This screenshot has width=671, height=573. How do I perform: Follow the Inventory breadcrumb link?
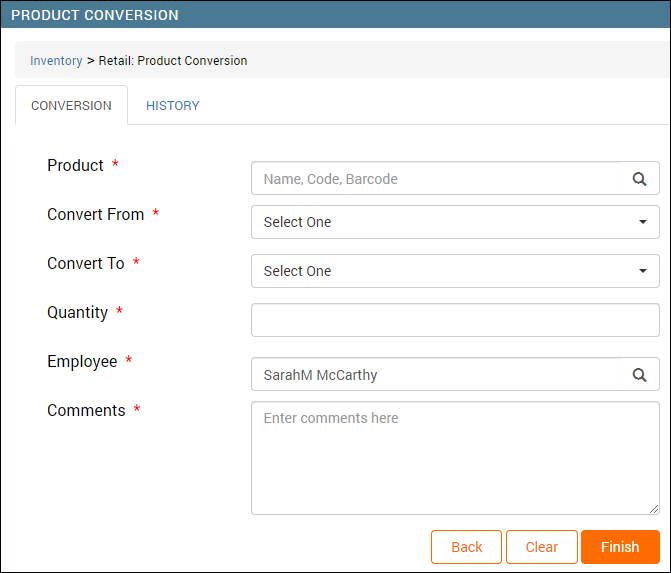(x=56, y=61)
